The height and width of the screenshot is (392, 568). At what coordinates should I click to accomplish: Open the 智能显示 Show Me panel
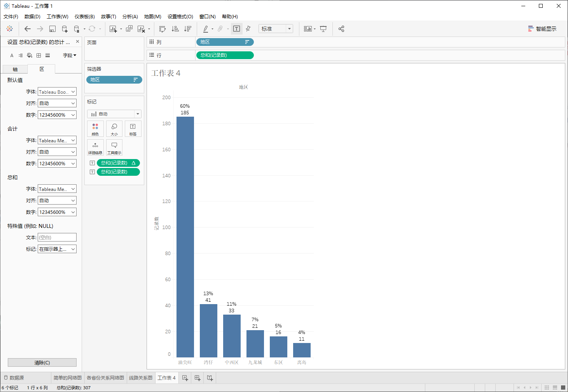coord(542,29)
